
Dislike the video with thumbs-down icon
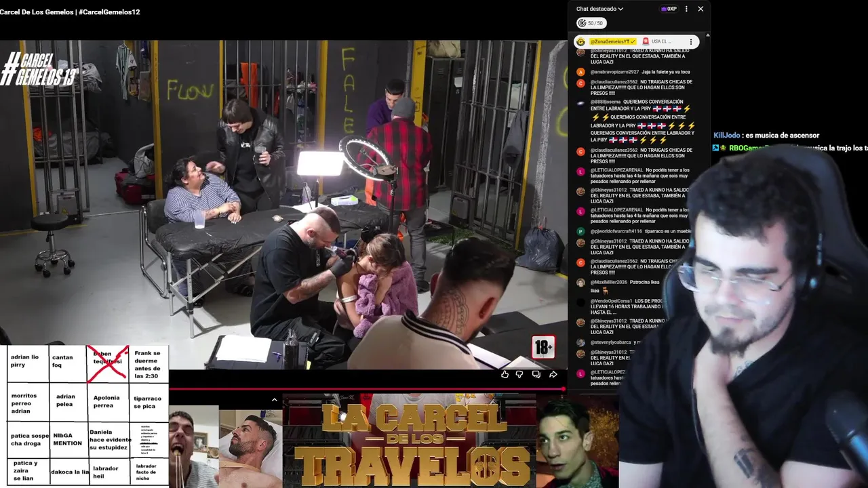(x=519, y=374)
